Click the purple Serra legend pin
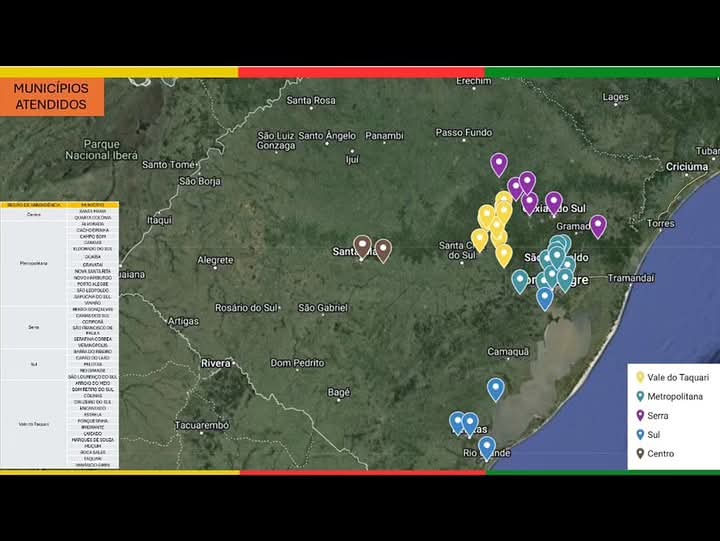 pyautogui.click(x=639, y=415)
